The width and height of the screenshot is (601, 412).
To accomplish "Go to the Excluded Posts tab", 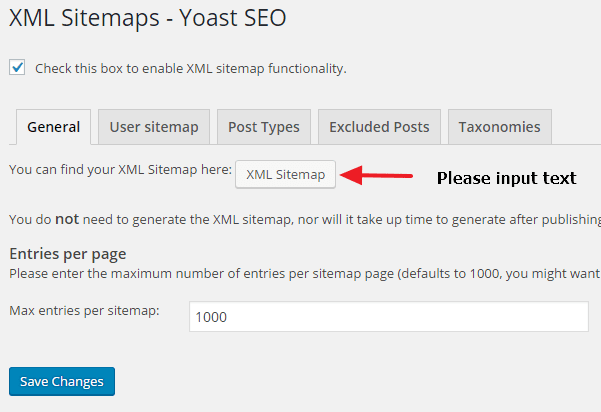I will [379, 127].
